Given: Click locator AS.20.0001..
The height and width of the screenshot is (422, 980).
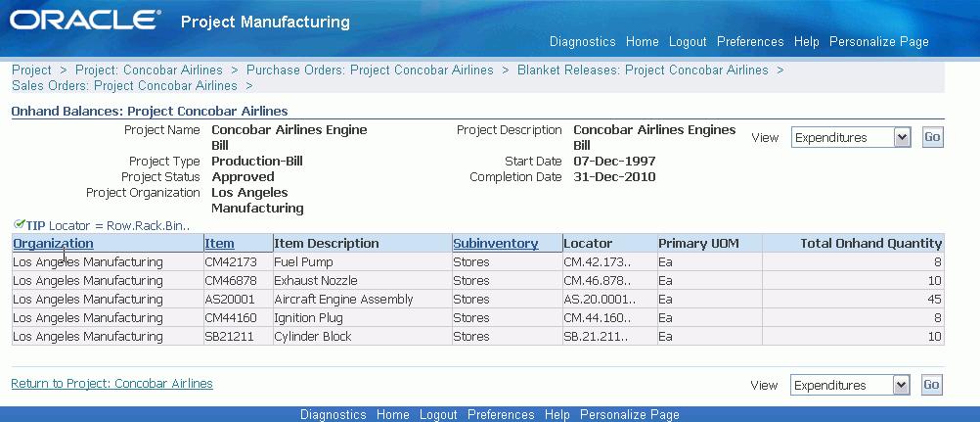Looking at the screenshot, I should (600, 300).
